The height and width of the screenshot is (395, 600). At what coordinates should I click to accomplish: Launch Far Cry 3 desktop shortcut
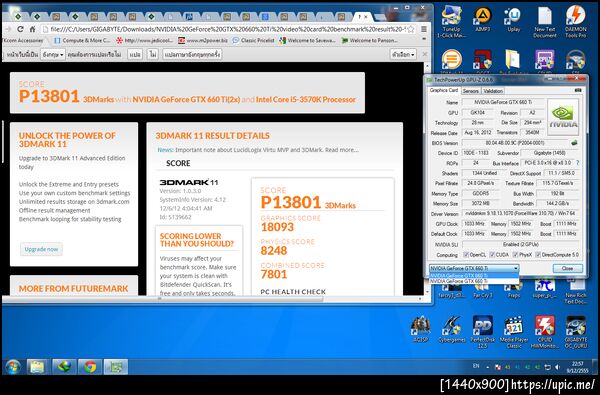pyautogui.click(x=483, y=289)
